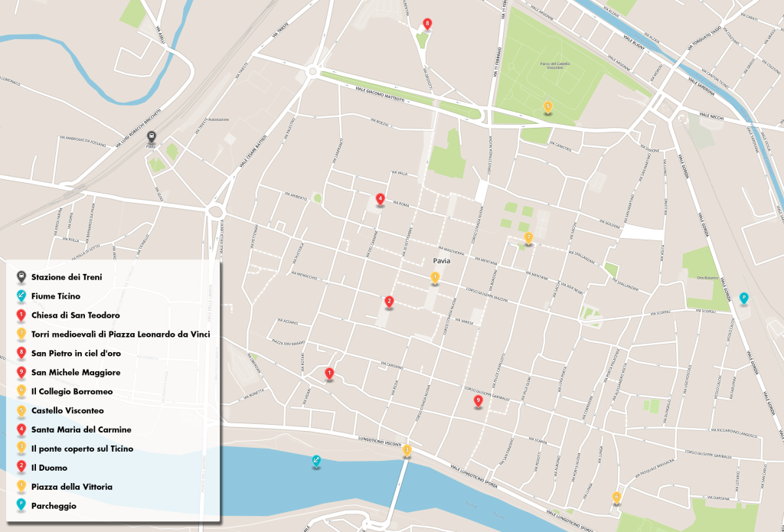The image size is (784, 532).
Task: Click the teal river marker on the water
Action: pyautogui.click(x=315, y=460)
